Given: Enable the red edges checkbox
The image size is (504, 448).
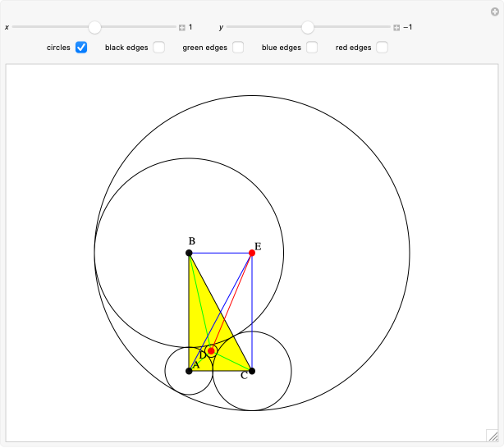Looking at the screenshot, I should tap(382, 48).
